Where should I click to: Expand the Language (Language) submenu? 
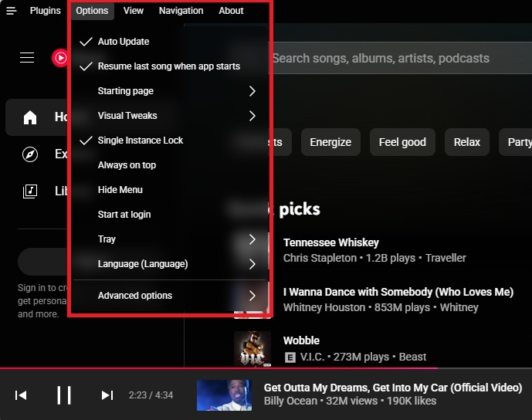coord(169,264)
